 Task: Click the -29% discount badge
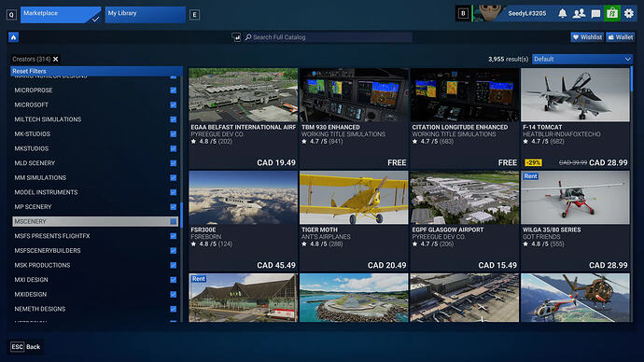pos(533,163)
